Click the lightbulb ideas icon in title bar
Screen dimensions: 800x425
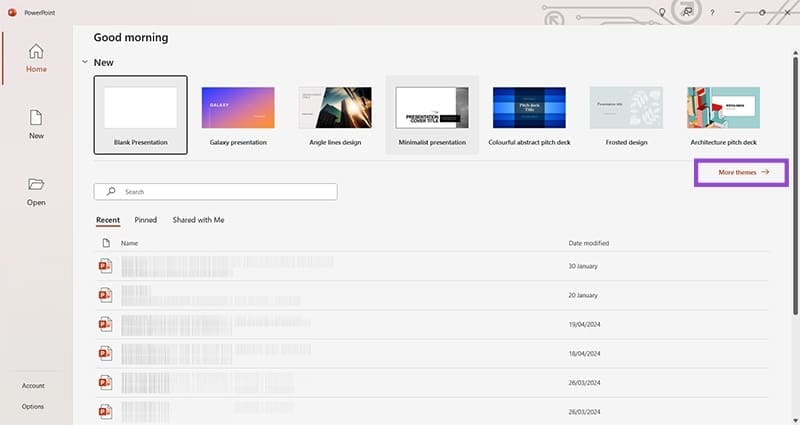click(662, 12)
